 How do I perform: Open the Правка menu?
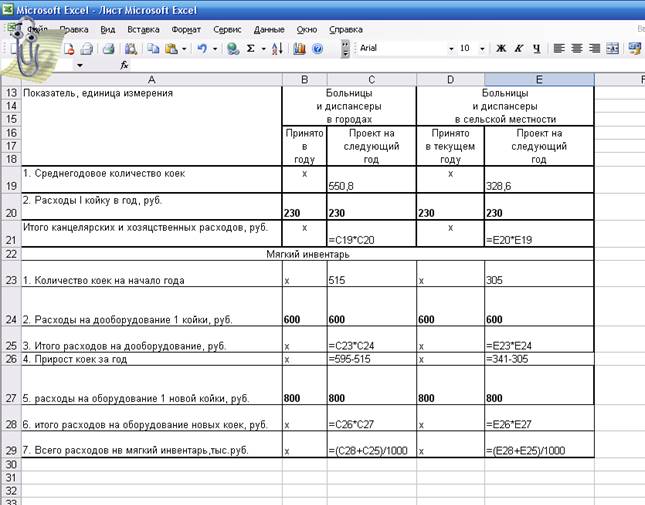(74, 30)
